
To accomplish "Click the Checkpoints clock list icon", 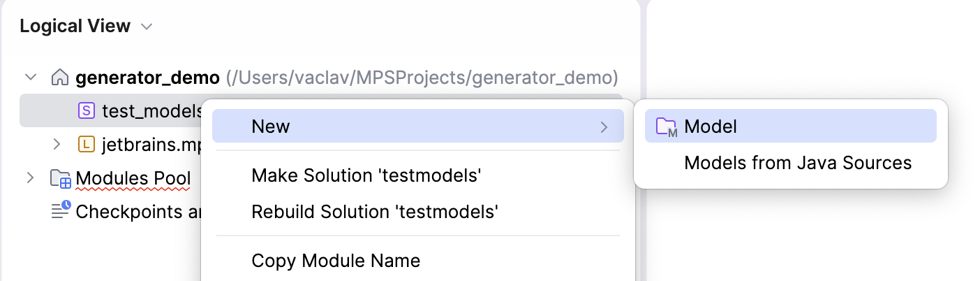I will coord(61,210).
